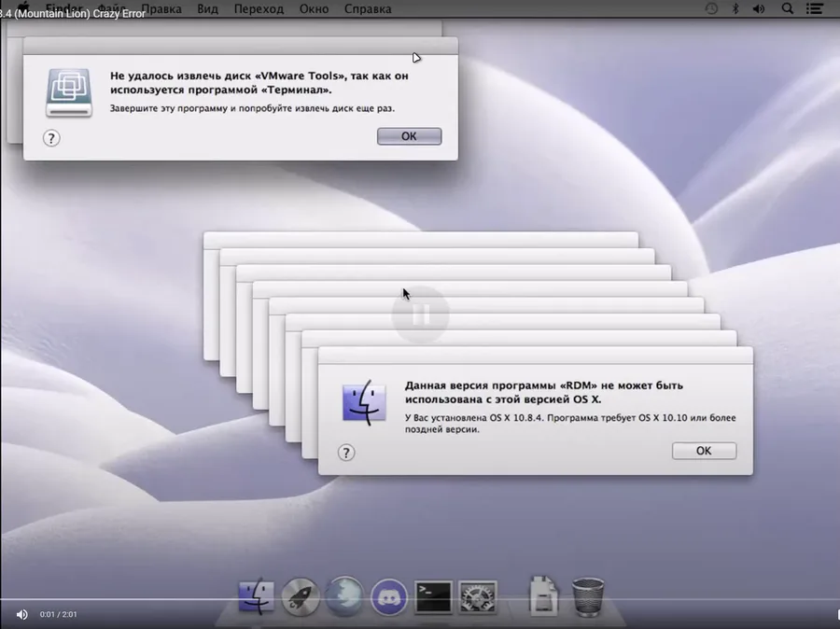Click text "У Вас установлена OS X 10.8.4"

[x=474, y=418]
